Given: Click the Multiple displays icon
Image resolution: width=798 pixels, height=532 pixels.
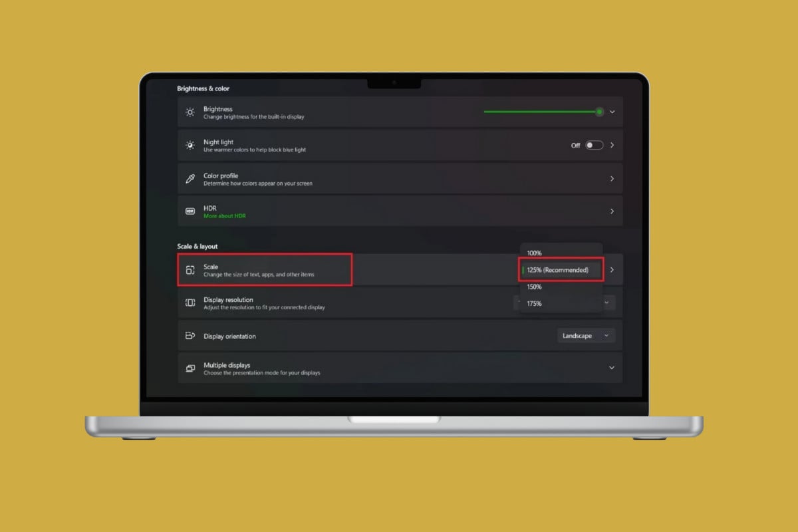Looking at the screenshot, I should coord(190,368).
